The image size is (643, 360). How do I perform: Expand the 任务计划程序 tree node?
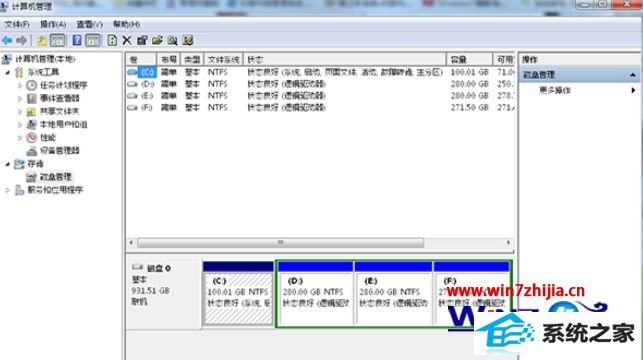20,85
